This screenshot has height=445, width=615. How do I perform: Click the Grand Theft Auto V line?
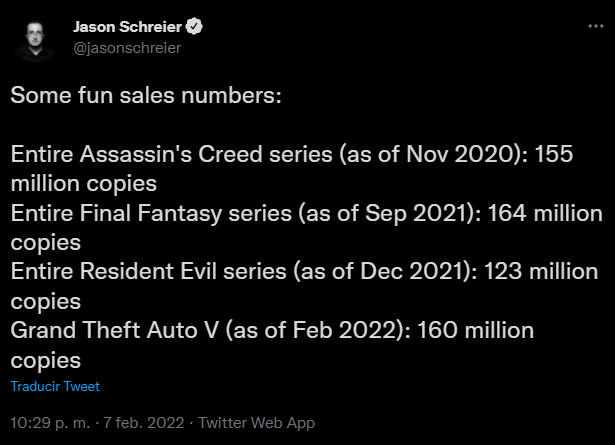[x=272, y=345]
